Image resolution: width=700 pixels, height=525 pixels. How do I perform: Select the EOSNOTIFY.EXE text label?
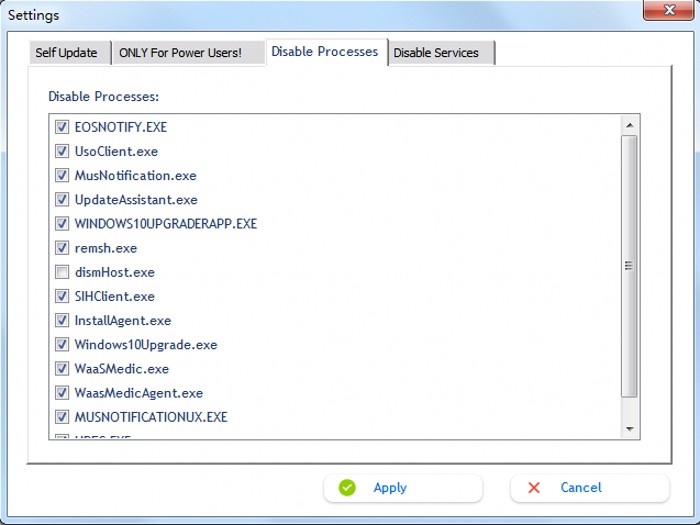(121, 127)
